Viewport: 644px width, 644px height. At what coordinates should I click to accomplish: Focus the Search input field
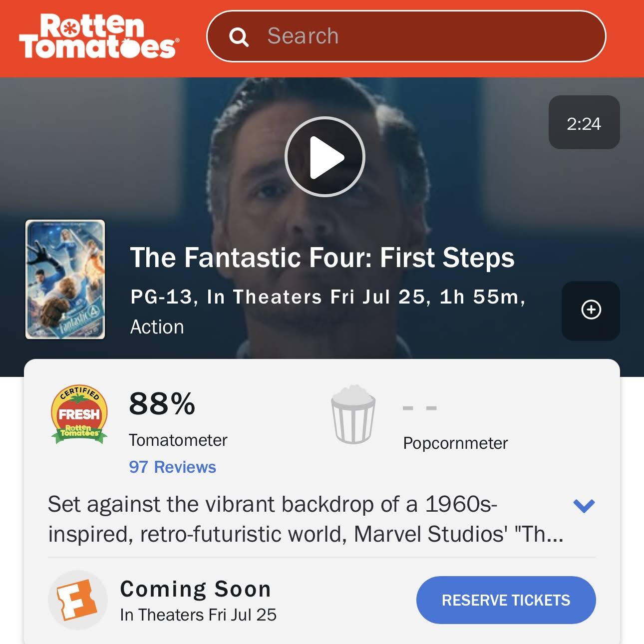[406, 36]
